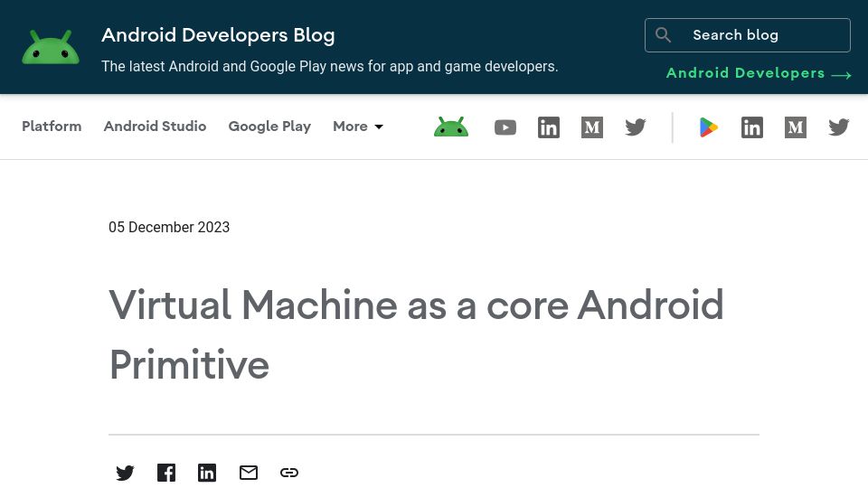Click the green Android head icon in navbar

pos(451,127)
